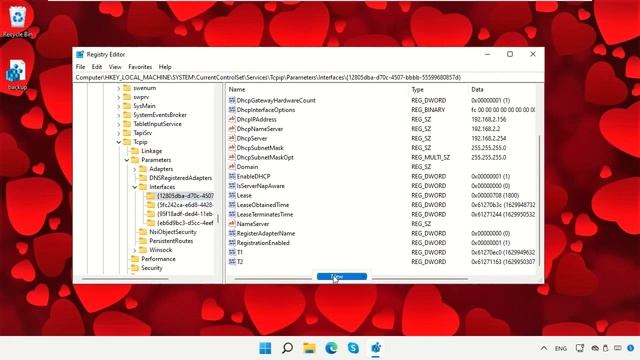
Task: Click the T2 DWORD value icon
Action: tap(232, 262)
